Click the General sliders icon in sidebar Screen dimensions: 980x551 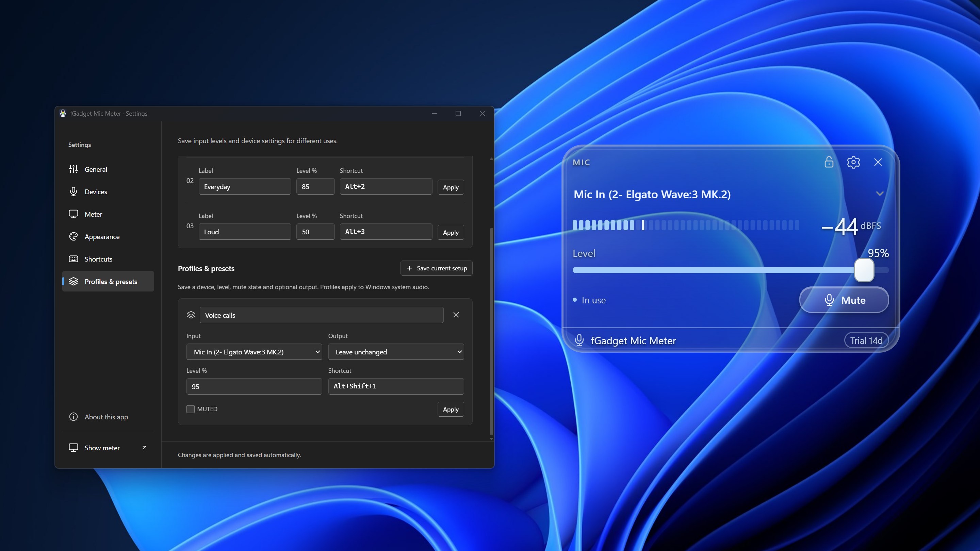coord(73,169)
